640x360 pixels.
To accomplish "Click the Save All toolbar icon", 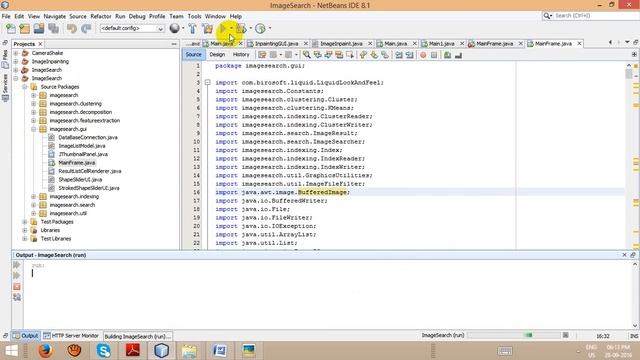I will (x=53, y=29).
